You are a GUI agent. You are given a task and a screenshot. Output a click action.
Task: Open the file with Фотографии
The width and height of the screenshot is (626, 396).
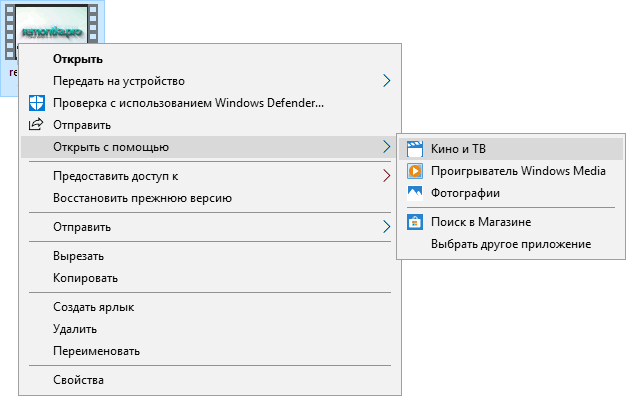[511, 193]
